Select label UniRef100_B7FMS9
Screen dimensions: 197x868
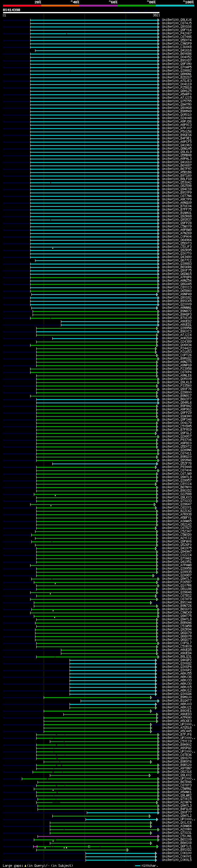point(177,430)
